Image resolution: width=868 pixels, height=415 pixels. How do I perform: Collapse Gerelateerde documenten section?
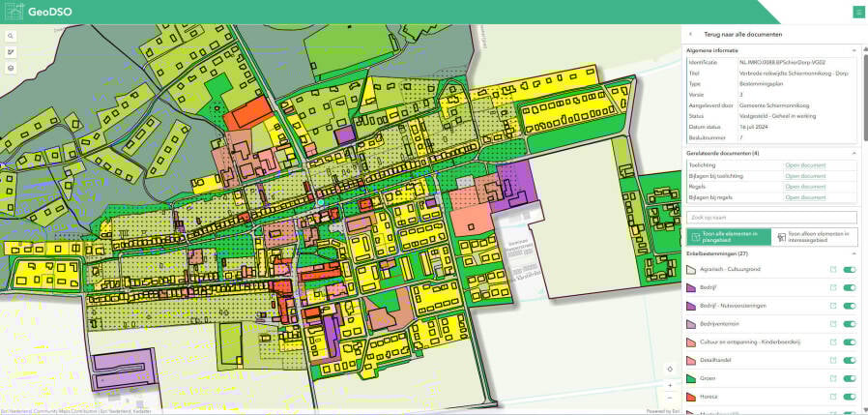tap(854, 153)
